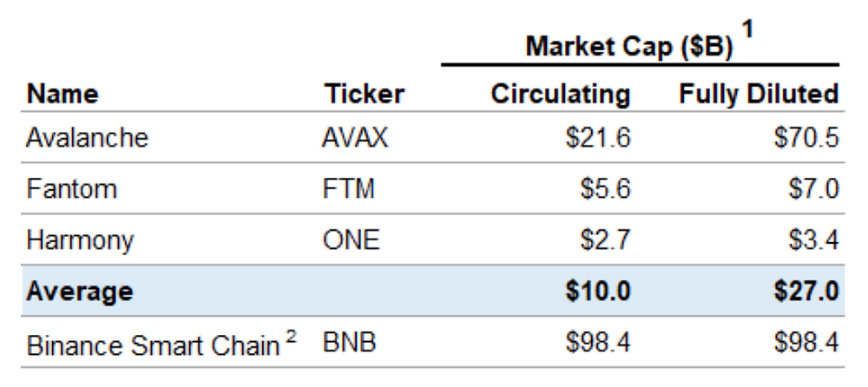The image size is (868, 387).
Task: Click the Circulating column header
Action: click(x=560, y=94)
